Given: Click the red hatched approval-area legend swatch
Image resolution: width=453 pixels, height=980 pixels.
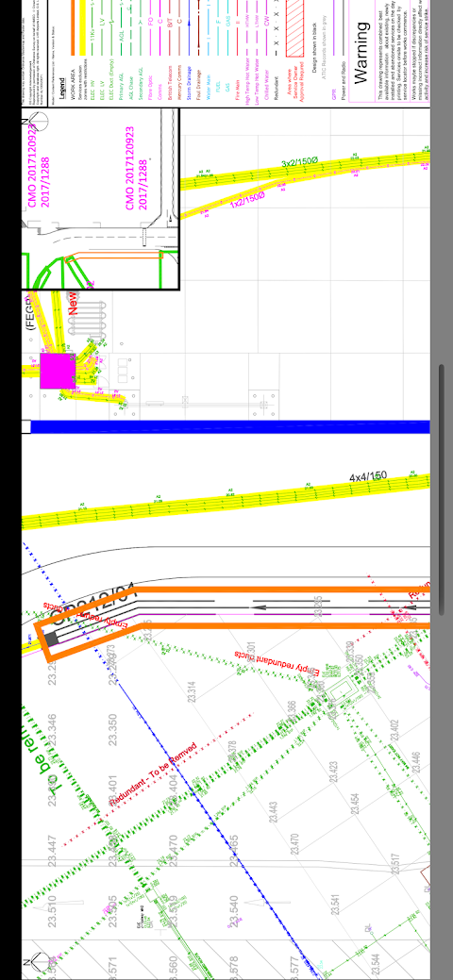Looking at the screenshot, I should click(x=295, y=30).
